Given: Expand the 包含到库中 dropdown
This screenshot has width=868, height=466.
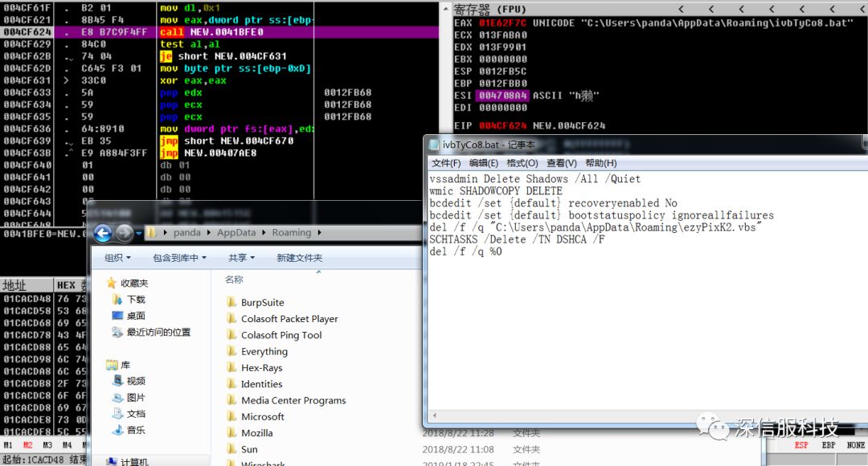Looking at the screenshot, I should (x=179, y=258).
